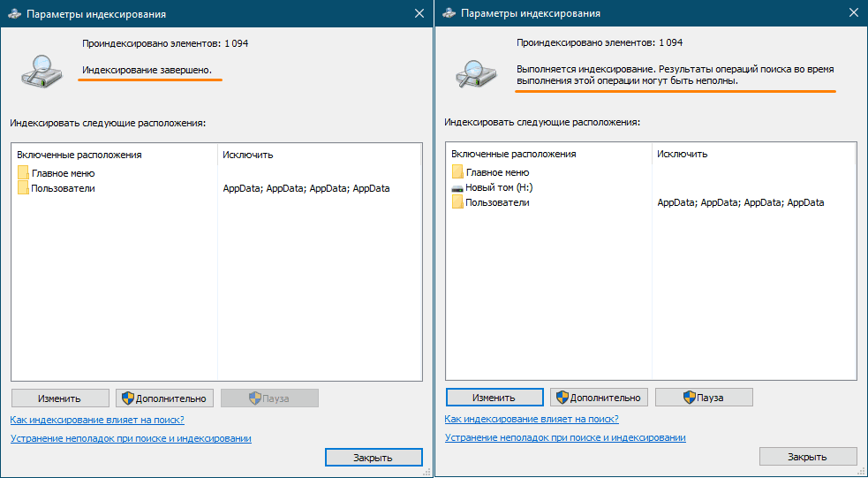Click Закрыть button in the left window

tap(374, 457)
